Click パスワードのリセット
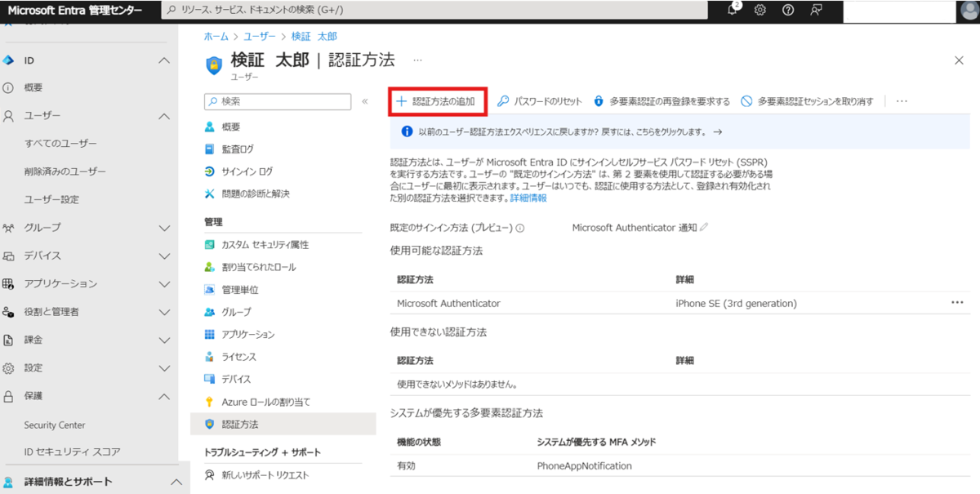The width and height of the screenshot is (980, 494). tap(540, 101)
